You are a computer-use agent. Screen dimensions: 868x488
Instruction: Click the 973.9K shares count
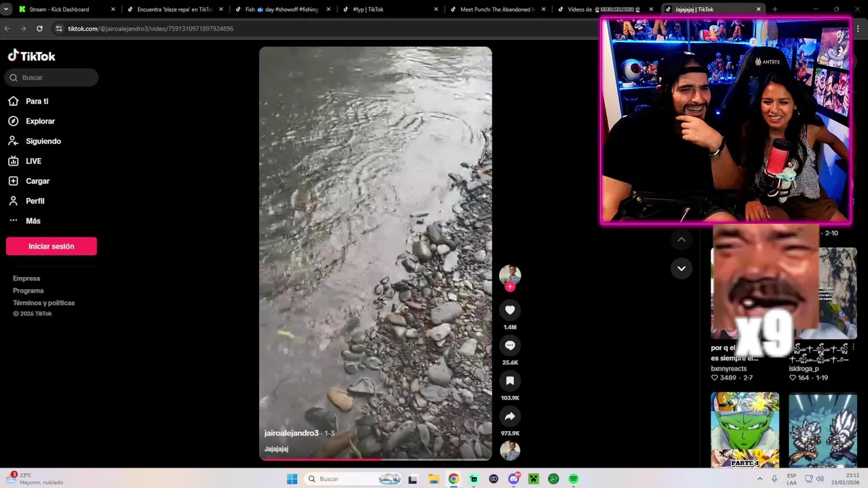pos(510,433)
